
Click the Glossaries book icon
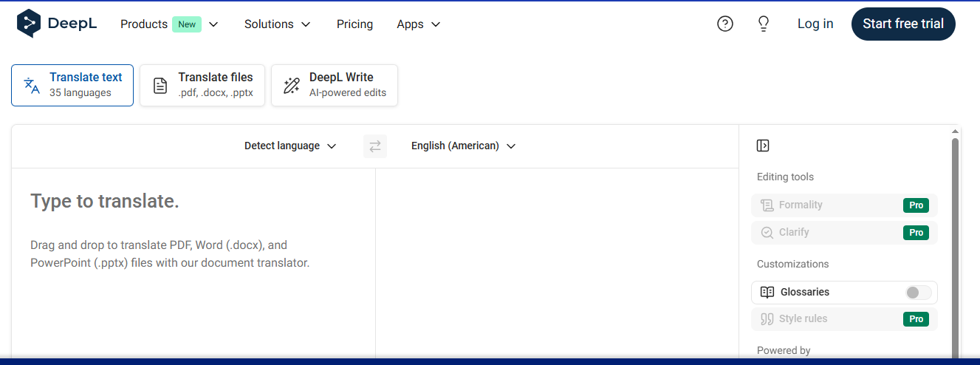[x=767, y=292]
